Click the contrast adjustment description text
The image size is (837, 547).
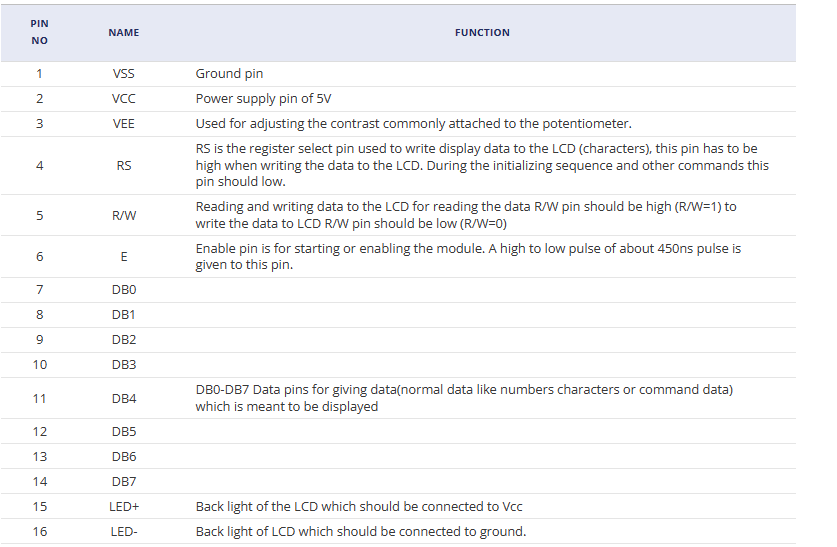coord(413,124)
